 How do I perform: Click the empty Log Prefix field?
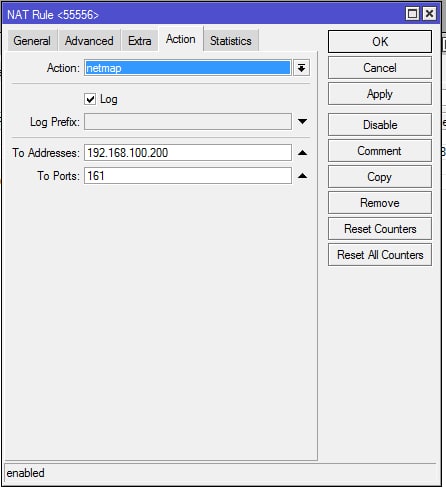(x=188, y=122)
